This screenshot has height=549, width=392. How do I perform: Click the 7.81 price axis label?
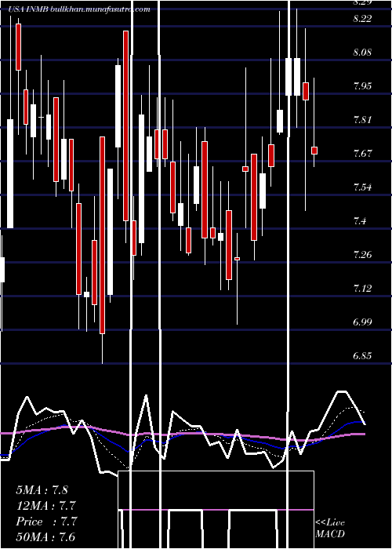pyautogui.click(x=362, y=120)
